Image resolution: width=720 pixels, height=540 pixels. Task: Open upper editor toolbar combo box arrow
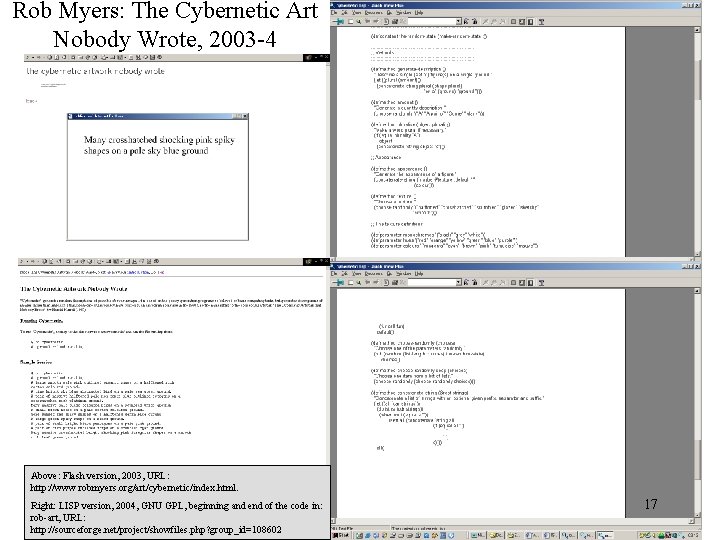click(458, 22)
